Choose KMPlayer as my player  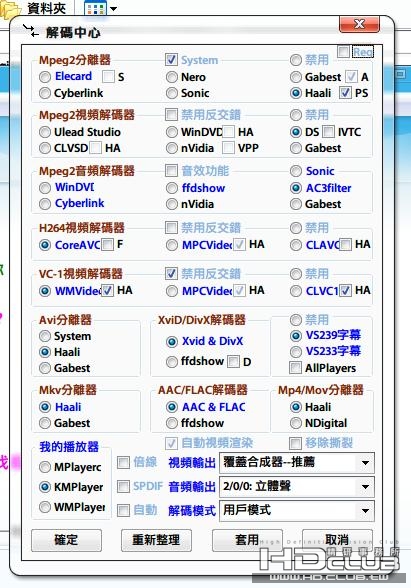tap(45, 487)
